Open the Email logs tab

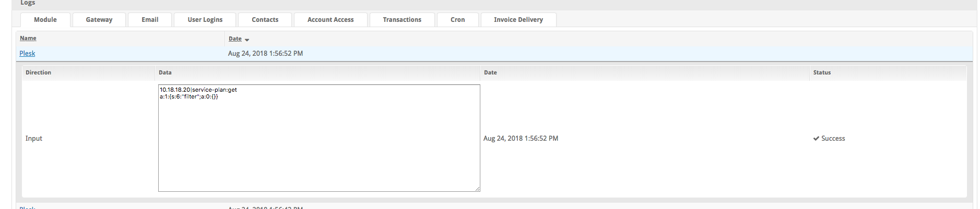[x=150, y=20]
